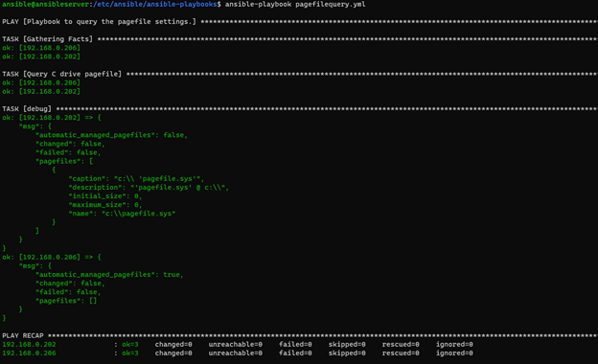Click the ansible-playbook pagefilequery.yml command
The height and width of the screenshot is (364, 598).
pyautogui.click(x=295, y=4)
